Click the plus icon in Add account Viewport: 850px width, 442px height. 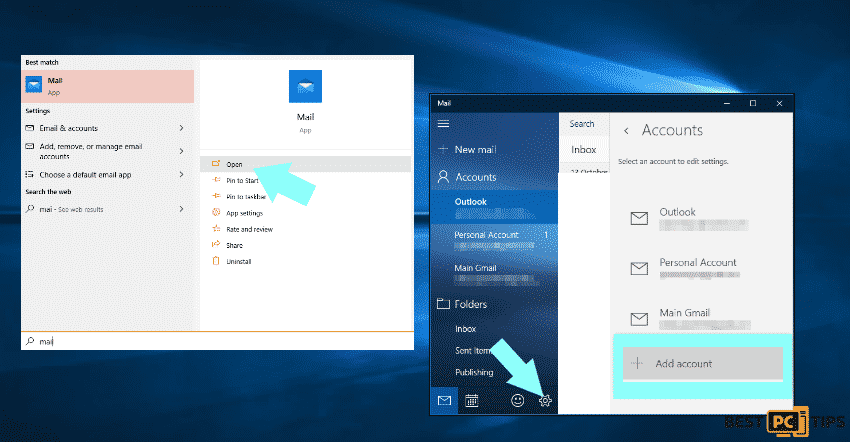coord(638,363)
